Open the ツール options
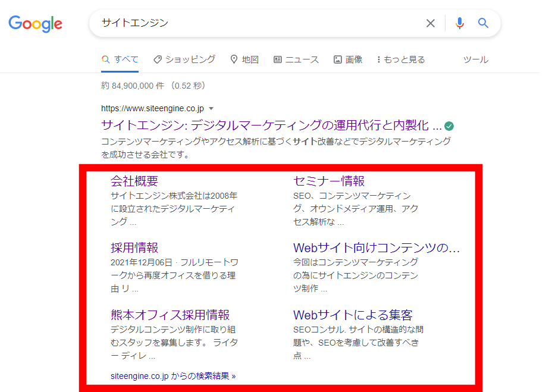The image size is (546, 392). pos(476,59)
